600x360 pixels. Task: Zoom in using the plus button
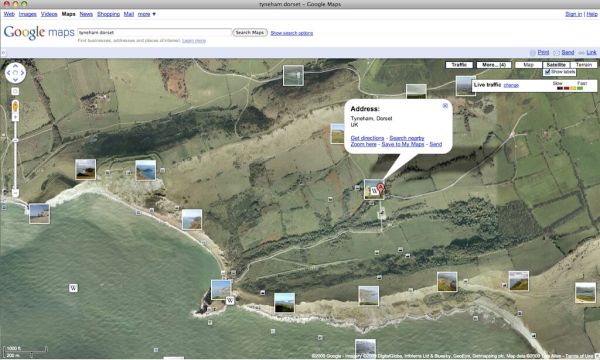tap(15, 117)
